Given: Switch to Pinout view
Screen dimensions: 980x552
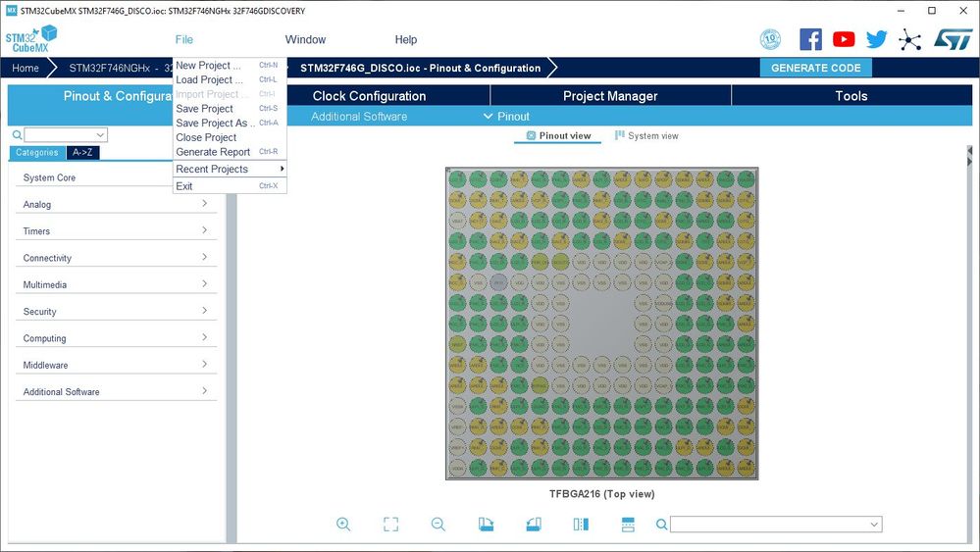Looking at the screenshot, I should point(558,135).
